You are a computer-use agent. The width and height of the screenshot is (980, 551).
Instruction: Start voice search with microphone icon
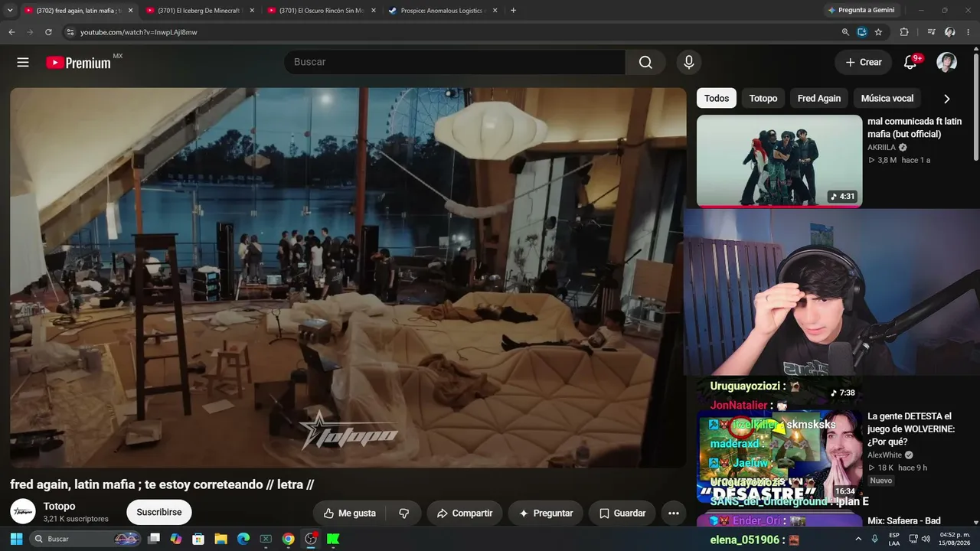pos(689,62)
